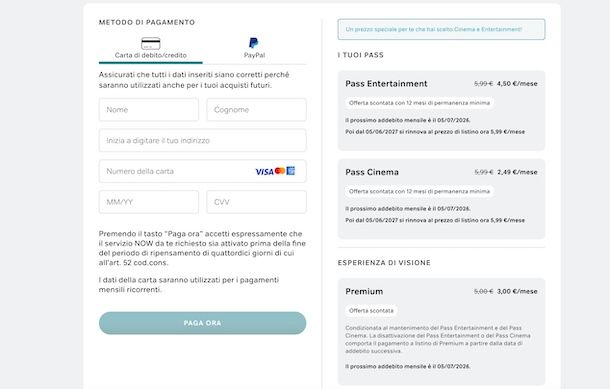Click the Numero della carta field
This screenshot has width=610, height=389.
(x=202, y=171)
